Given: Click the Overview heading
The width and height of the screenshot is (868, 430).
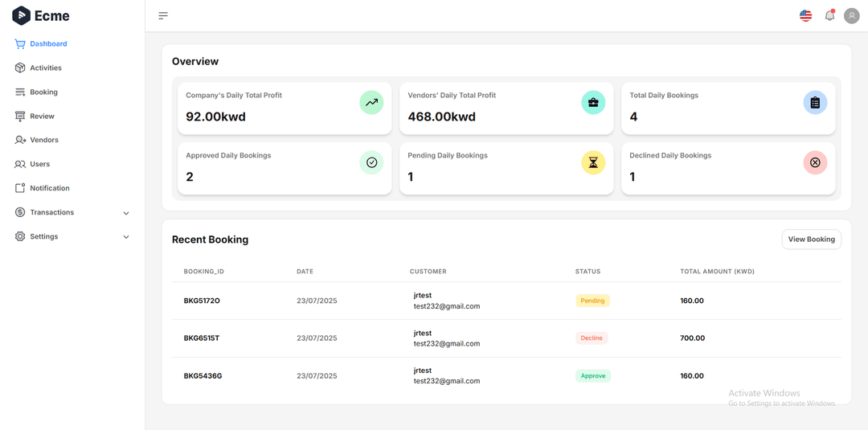Looking at the screenshot, I should point(195,61).
